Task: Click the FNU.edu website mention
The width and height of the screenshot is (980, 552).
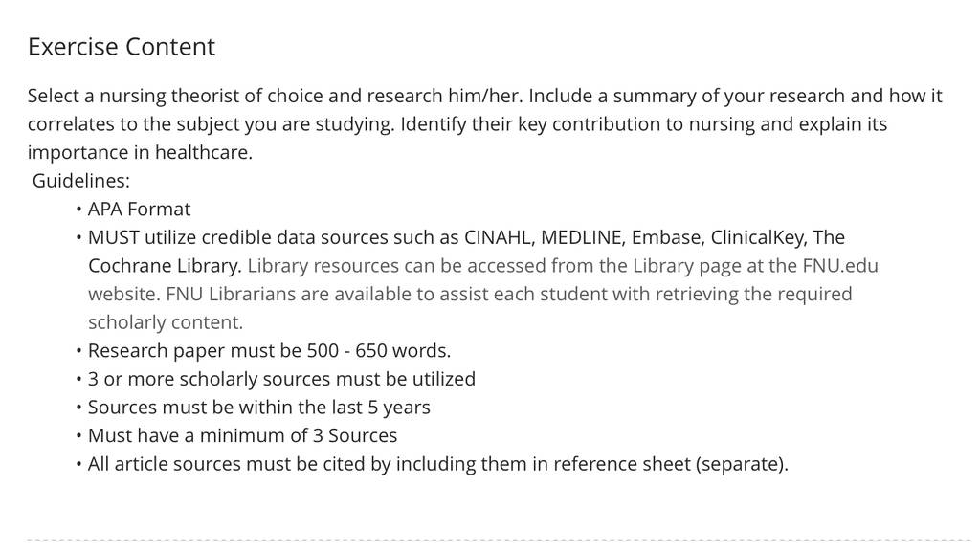Action: [x=840, y=266]
